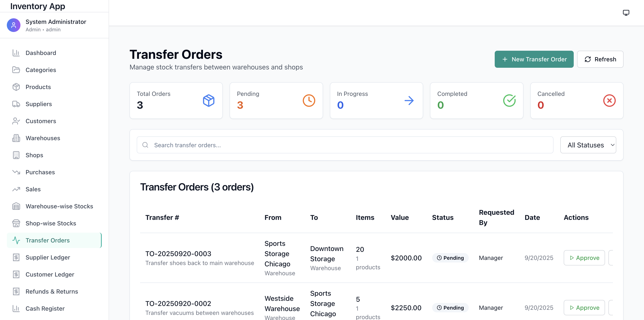Refresh the transfer orders list

pos(600,59)
